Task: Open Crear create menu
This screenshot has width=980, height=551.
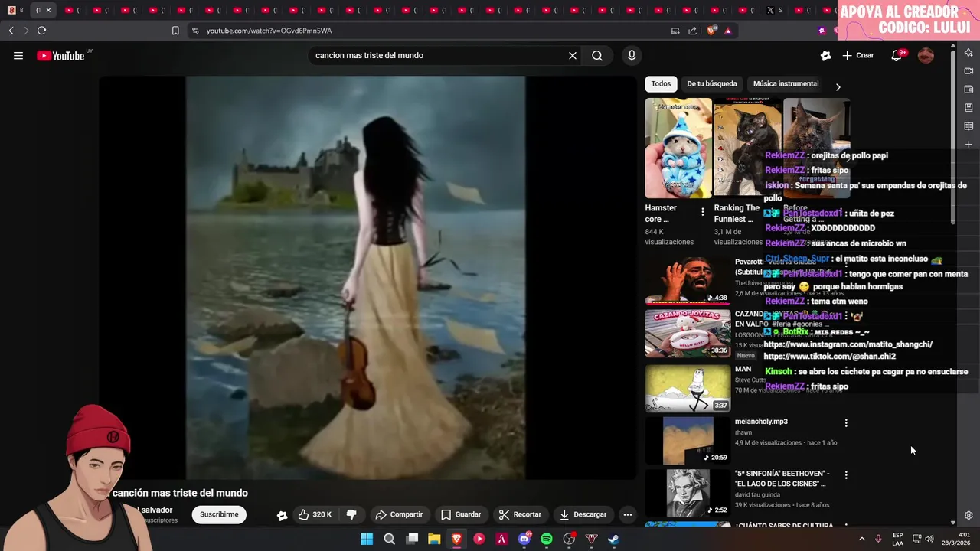Action: pos(858,55)
